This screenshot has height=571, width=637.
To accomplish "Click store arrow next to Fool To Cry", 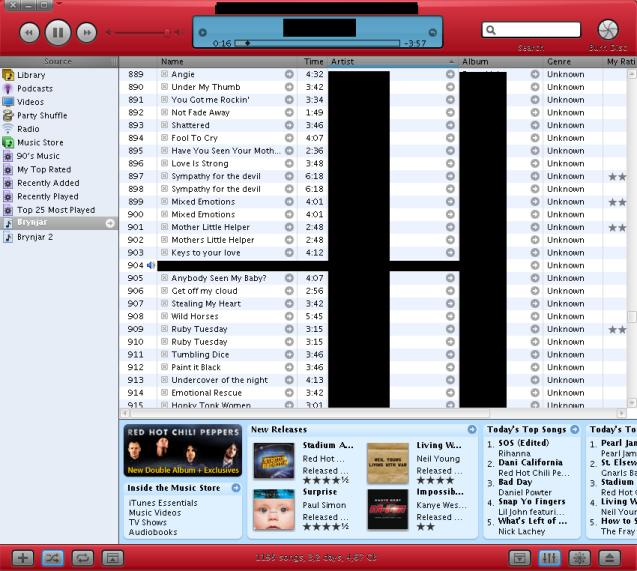I will click(x=289, y=138).
